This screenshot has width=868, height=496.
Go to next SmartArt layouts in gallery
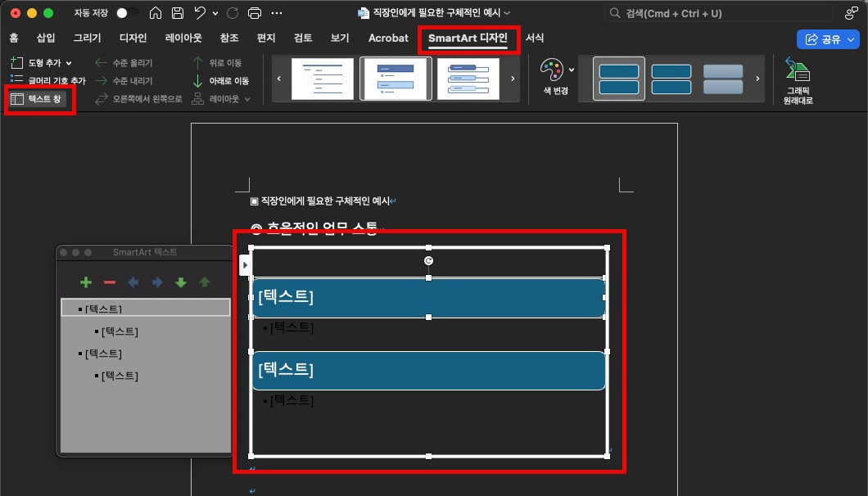coord(513,79)
